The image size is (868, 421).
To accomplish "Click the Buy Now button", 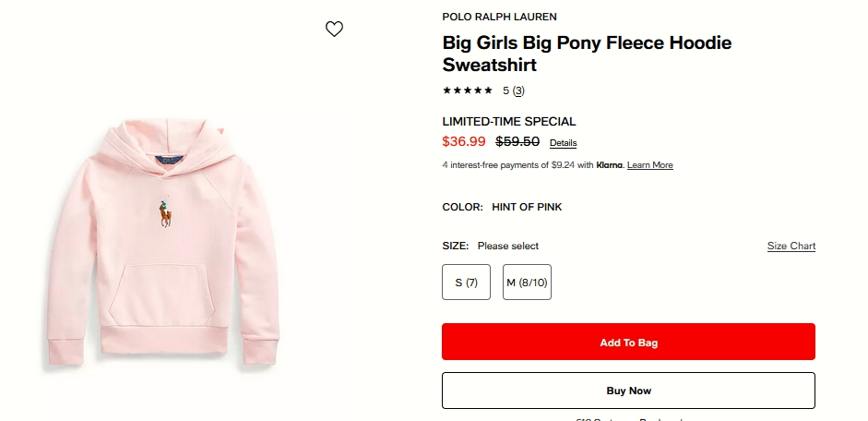I will pyautogui.click(x=628, y=391).
